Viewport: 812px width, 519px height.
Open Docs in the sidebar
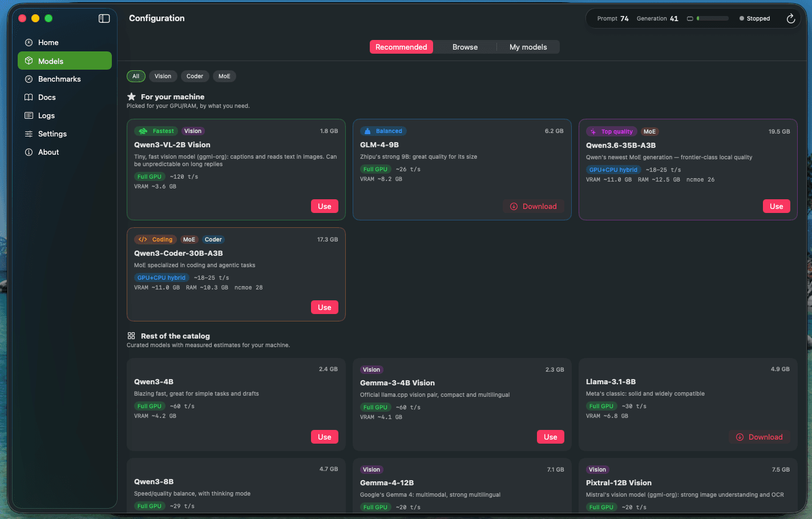pyautogui.click(x=64, y=97)
